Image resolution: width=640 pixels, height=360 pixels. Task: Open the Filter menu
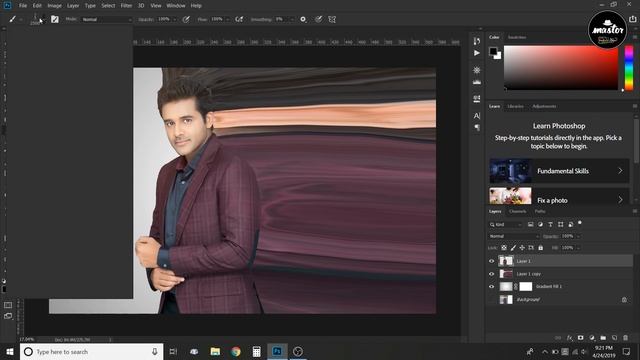pyautogui.click(x=126, y=6)
